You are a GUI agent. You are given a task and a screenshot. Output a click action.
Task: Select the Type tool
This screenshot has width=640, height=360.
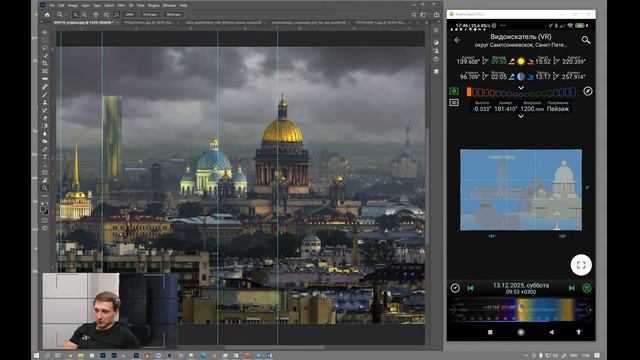click(x=44, y=157)
